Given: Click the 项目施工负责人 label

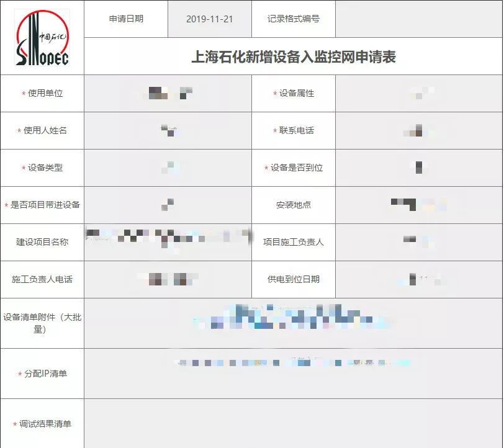Looking at the screenshot, I should pos(294,243).
